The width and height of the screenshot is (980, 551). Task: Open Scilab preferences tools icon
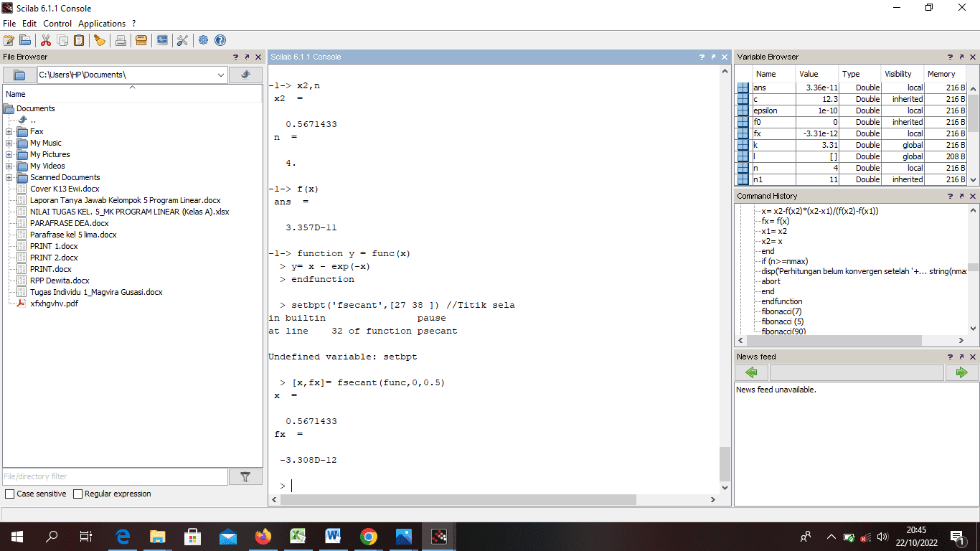(x=182, y=40)
